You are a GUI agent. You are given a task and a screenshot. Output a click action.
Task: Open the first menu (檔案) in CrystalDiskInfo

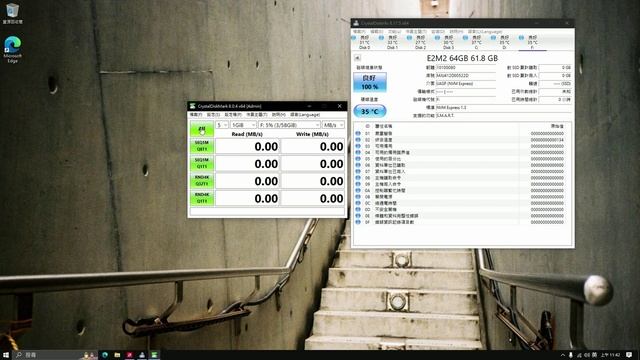[359, 31]
